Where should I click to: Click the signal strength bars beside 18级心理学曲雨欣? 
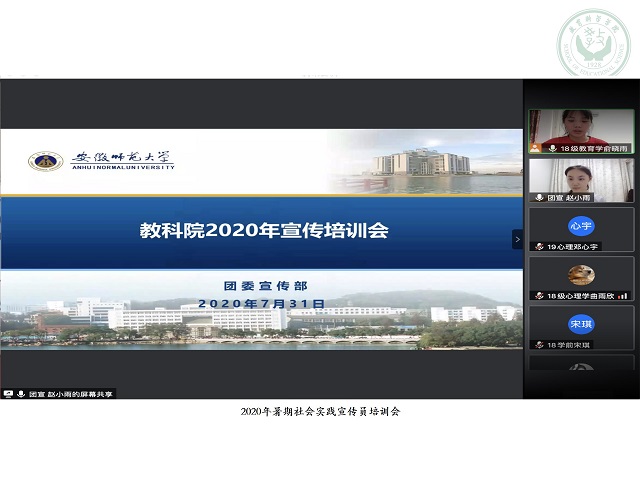(x=622, y=295)
